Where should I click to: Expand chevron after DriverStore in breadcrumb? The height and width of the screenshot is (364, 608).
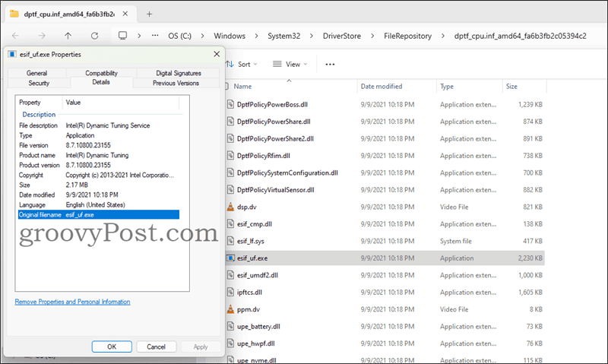coord(372,36)
